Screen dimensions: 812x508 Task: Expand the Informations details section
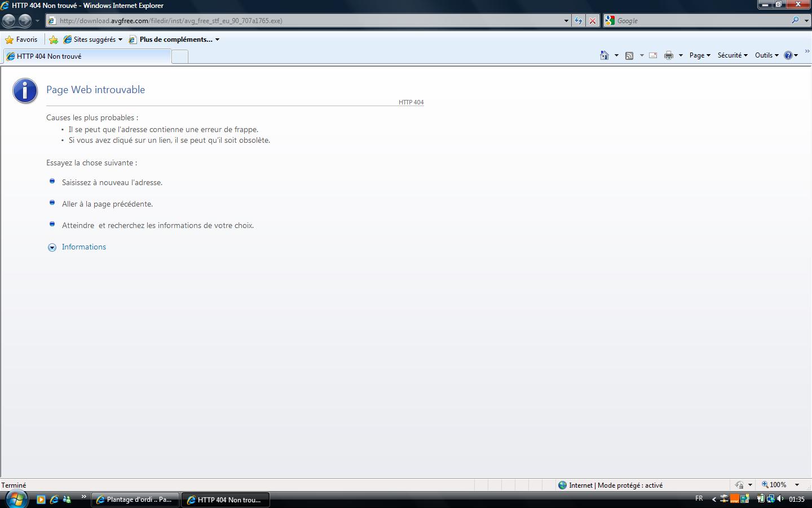(x=52, y=247)
